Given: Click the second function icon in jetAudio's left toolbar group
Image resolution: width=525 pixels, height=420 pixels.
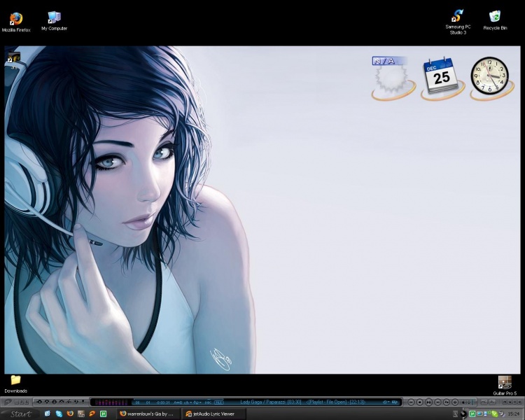Looking at the screenshot, I should 47,402.
